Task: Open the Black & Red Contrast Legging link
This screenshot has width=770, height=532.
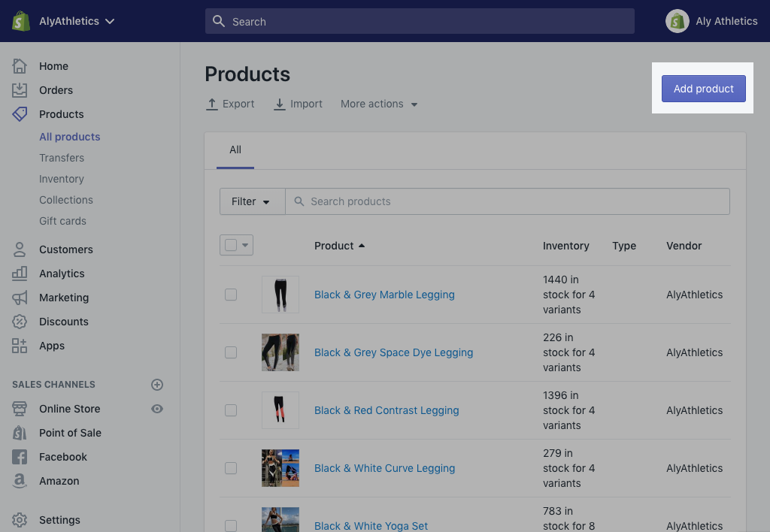Action: pyautogui.click(x=387, y=410)
